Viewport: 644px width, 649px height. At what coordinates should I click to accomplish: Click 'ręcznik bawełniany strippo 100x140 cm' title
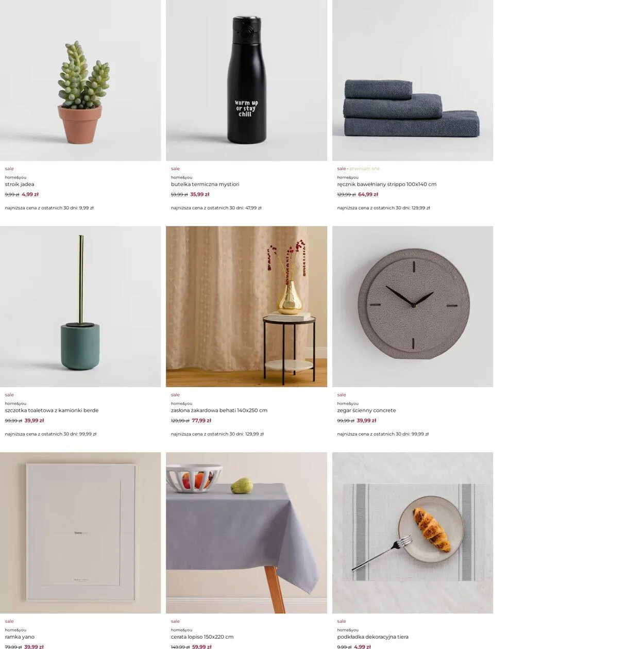[387, 185]
